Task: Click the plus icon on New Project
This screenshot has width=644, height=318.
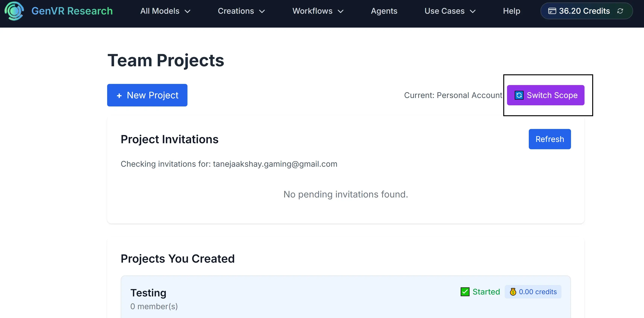Action: [119, 96]
